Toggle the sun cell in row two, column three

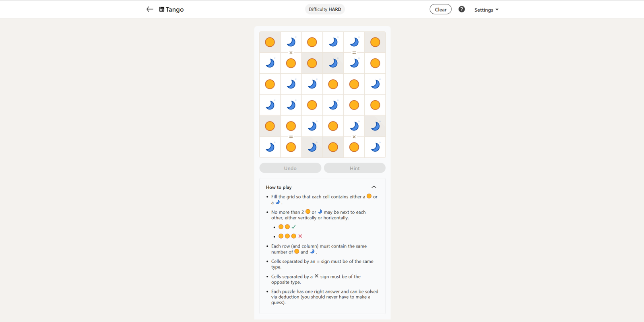(312, 63)
